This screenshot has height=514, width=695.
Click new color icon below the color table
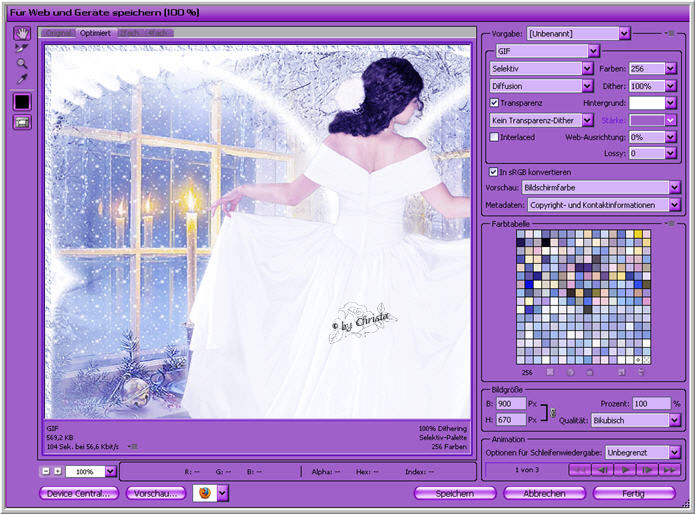[621, 372]
